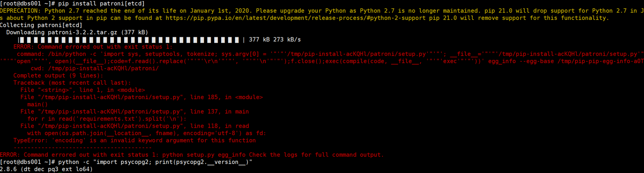Click the setup.py line 137 in main entry
644x173 pixels.
point(135,112)
